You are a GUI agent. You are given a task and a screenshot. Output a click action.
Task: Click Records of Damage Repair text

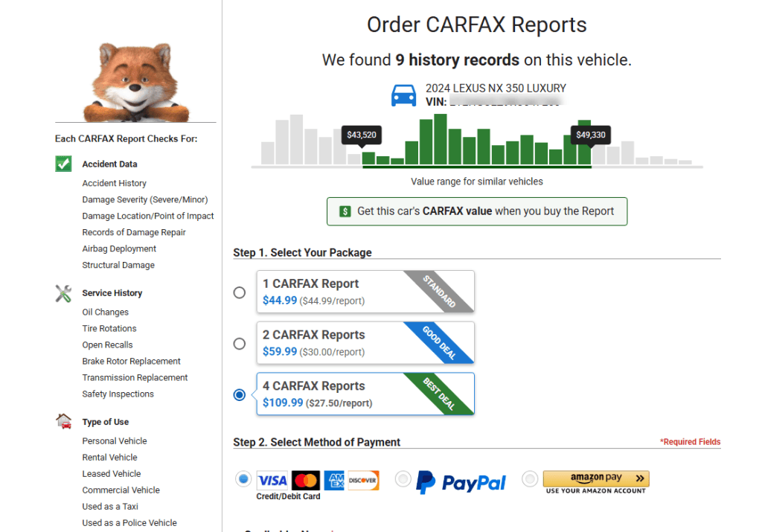coord(134,232)
